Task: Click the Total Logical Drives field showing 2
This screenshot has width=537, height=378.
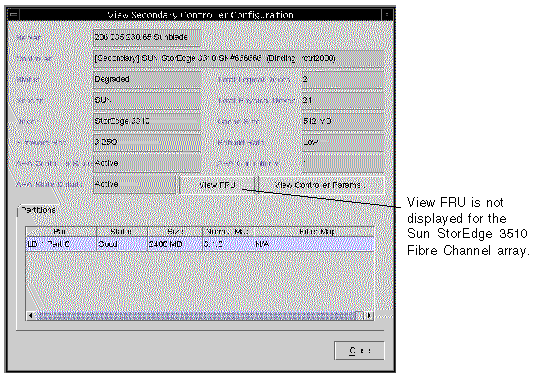Action: 343,79
